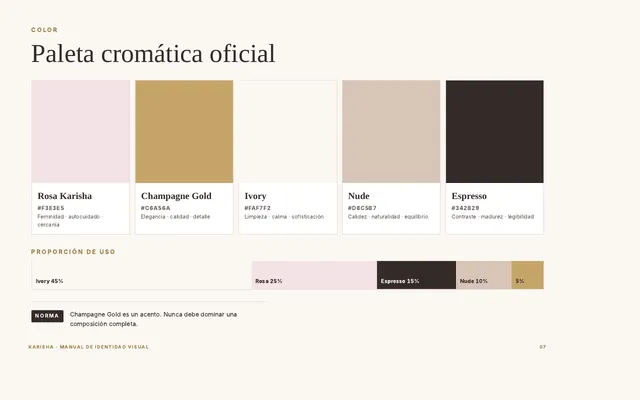The image size is (640, 400).
Task: Click the 'Paleta cromática oficial' title
Action: pyautogui.click(x=153, y=53)
